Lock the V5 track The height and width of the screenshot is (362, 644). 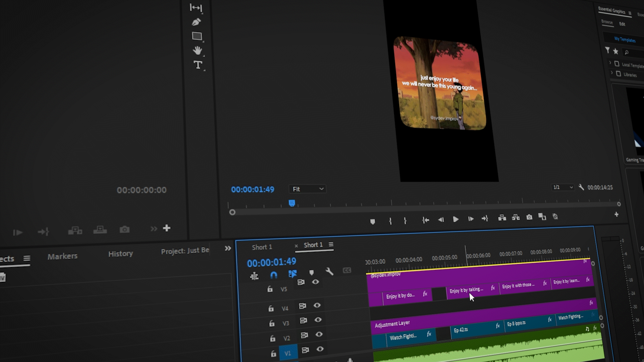(x=270, y=289)
